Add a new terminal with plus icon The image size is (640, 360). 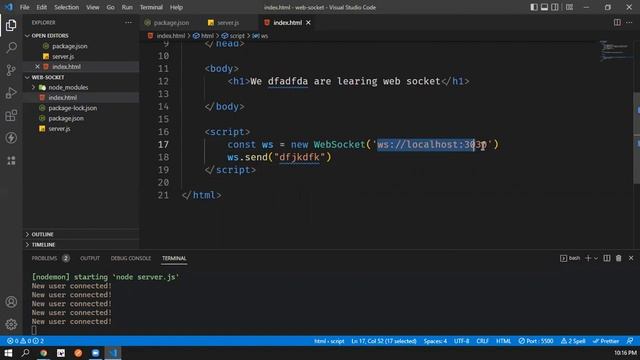[x=588, y=258]
